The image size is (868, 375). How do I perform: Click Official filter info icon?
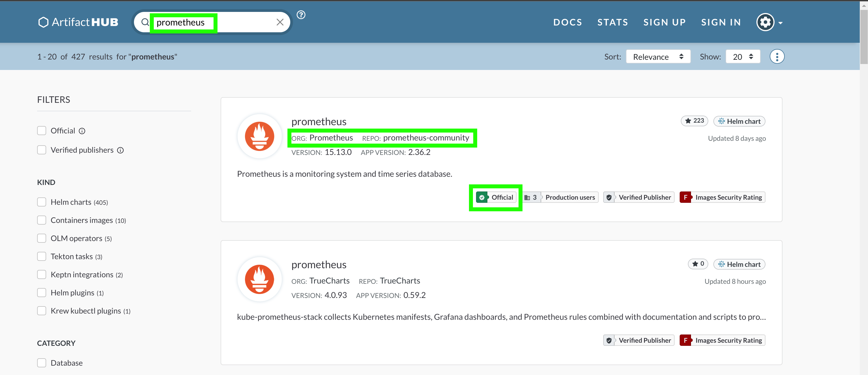click(82, 131)
